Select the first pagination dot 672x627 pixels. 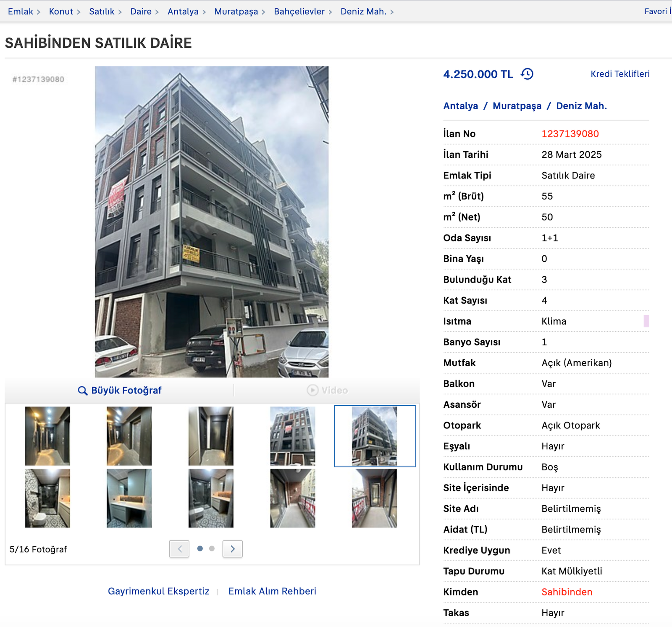pos(200,548)
